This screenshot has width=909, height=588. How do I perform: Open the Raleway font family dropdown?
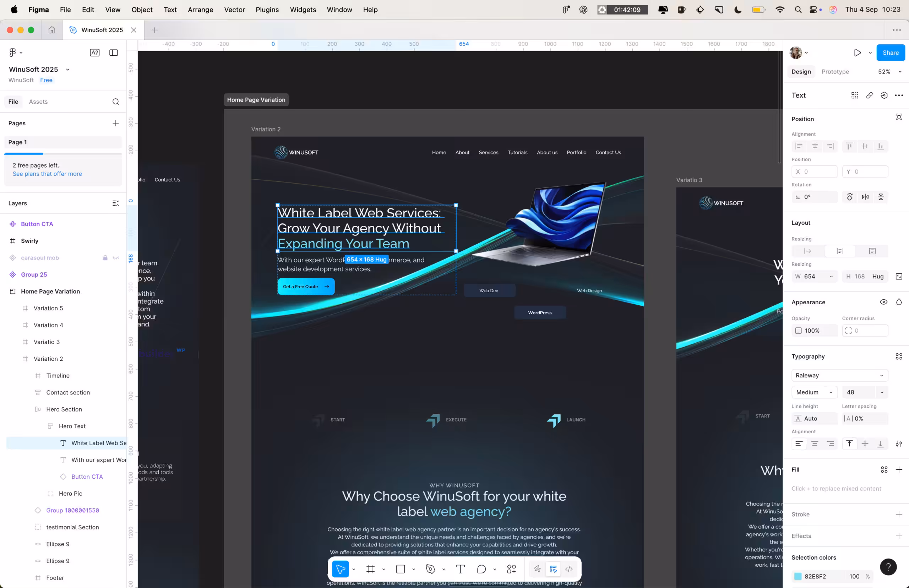[x=840, y=375]
